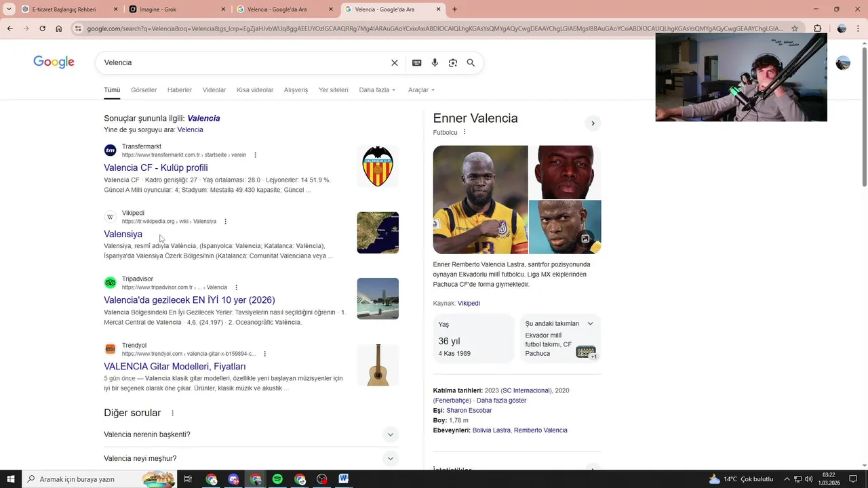Open the Vikipedi source link
Image resolution: width=868 pixels, height=488 pixels.
(x=469, y=304)
